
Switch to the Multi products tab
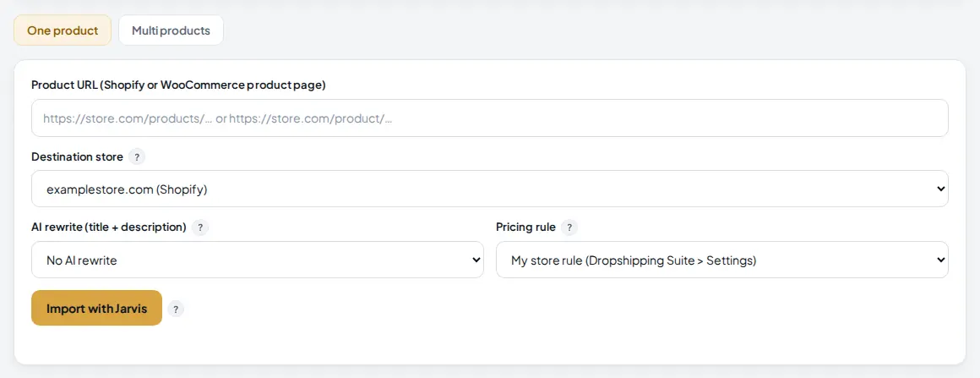click(x=171, y=30)
